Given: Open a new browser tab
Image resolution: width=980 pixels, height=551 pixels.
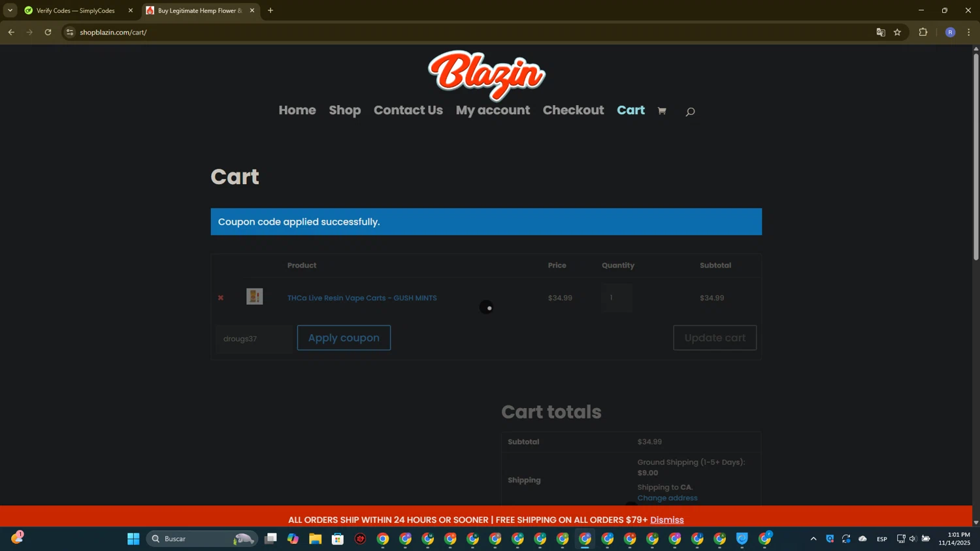Looking at the screenshot, I should (x=270, y=10).
